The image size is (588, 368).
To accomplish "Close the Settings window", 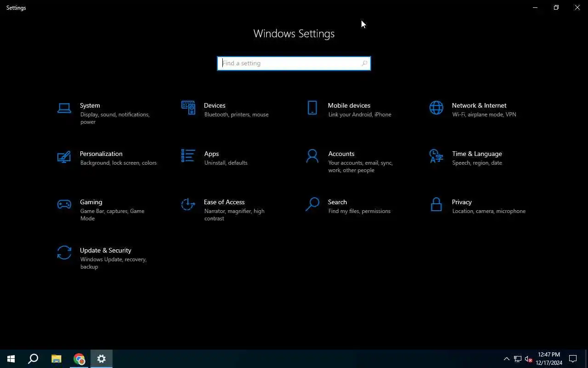I will (577, 7).
